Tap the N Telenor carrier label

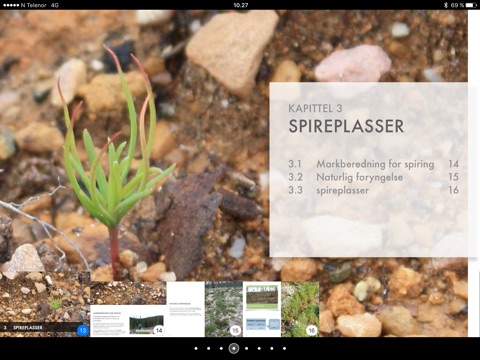(33, 5)
